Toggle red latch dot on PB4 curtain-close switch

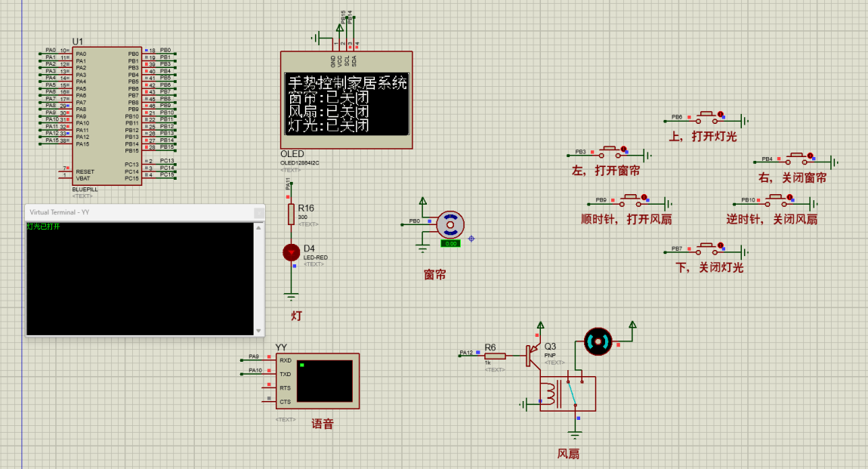click(811, 156)
